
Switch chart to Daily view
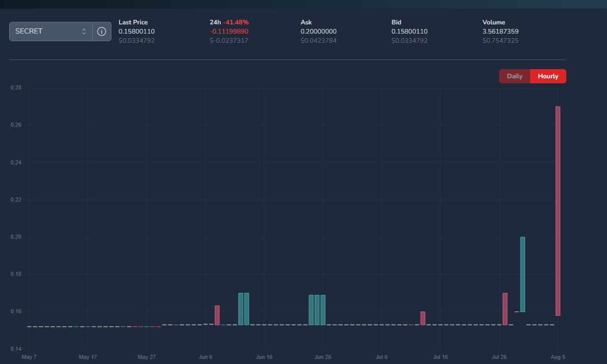pos(514,76)
